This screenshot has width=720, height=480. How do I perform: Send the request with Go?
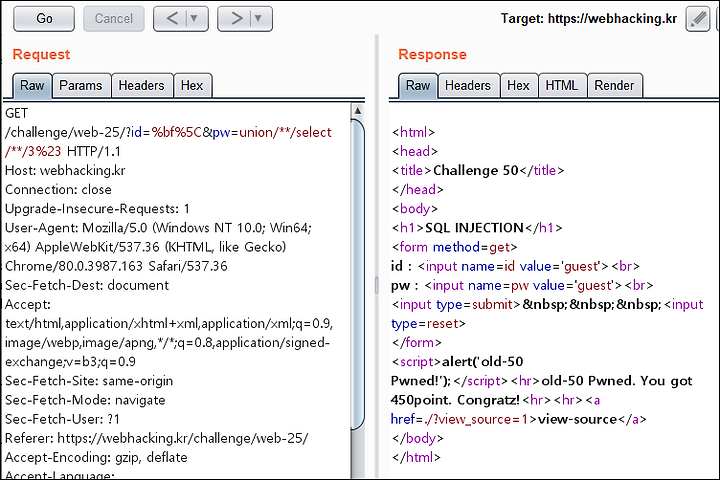44,19
